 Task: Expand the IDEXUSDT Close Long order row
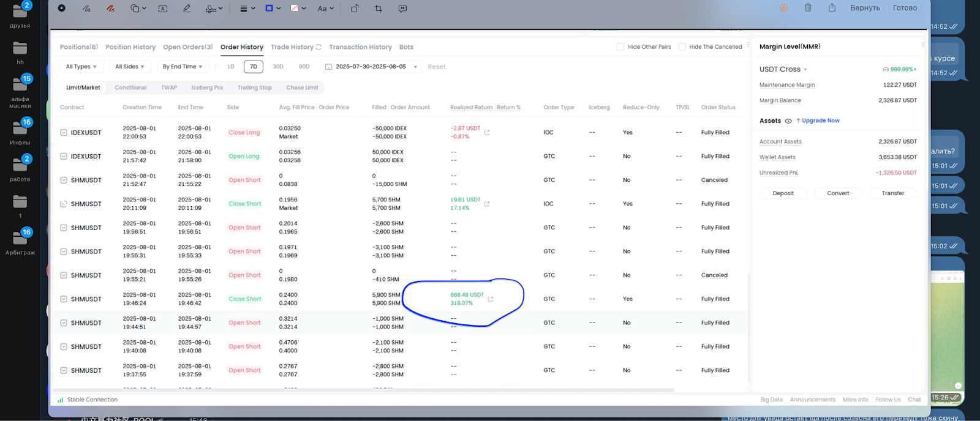64,133
